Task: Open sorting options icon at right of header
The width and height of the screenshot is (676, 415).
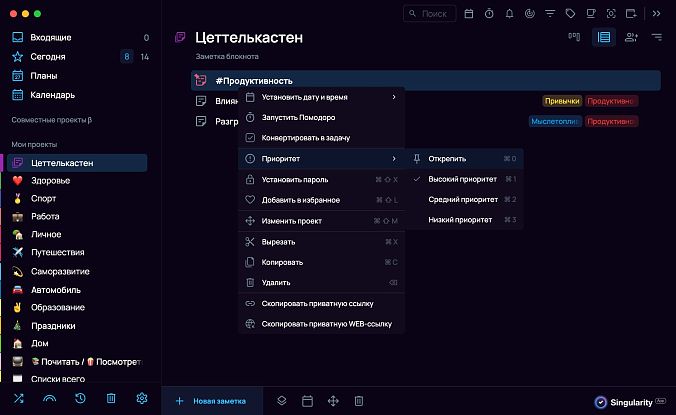Action: tap(657, 37)
